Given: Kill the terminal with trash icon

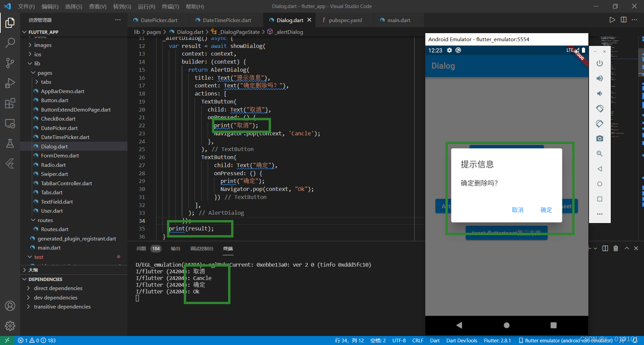Looking at the screenshot, I should pos(616,248).
